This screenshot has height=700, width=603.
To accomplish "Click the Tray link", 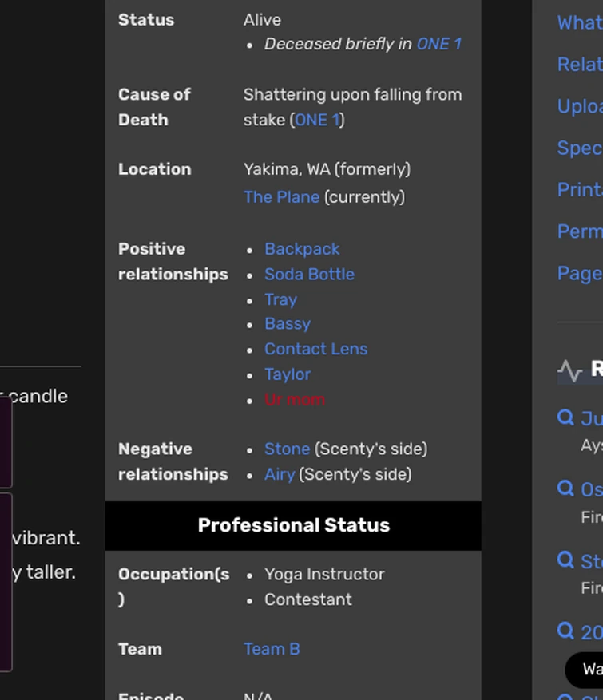I will (x=280, y=299).
